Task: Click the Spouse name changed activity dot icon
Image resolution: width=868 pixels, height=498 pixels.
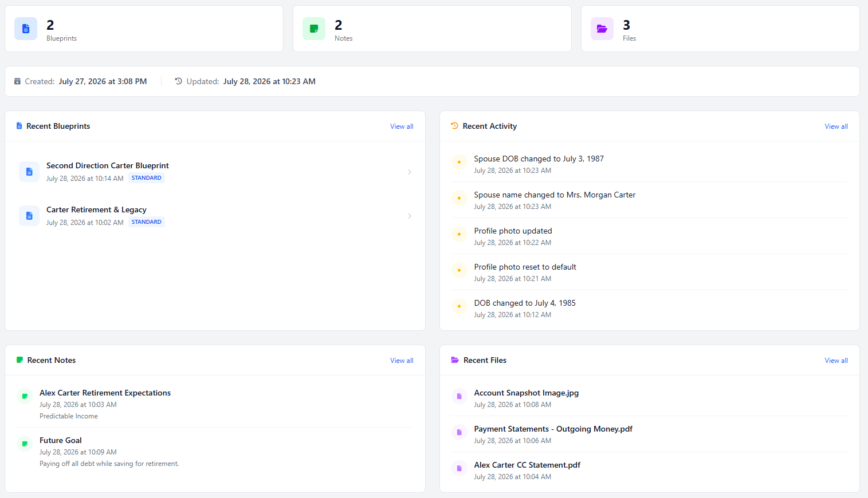Action: (459, 198)
